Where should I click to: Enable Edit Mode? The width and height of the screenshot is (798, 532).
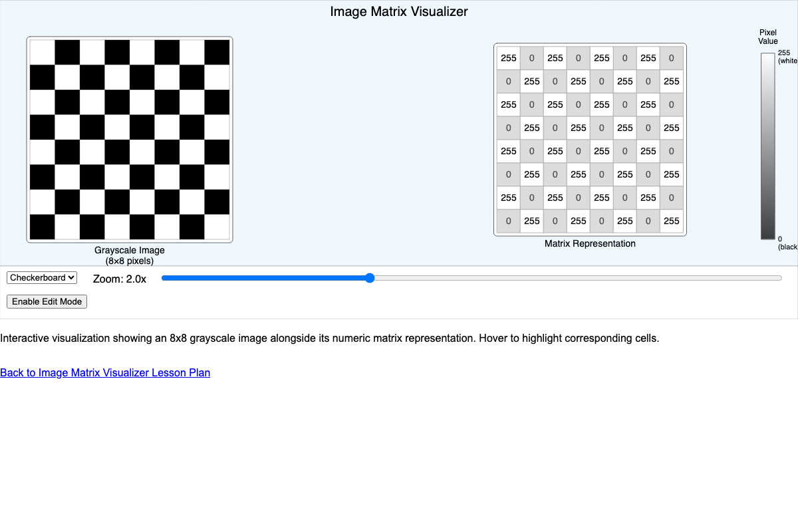point(47,301)
